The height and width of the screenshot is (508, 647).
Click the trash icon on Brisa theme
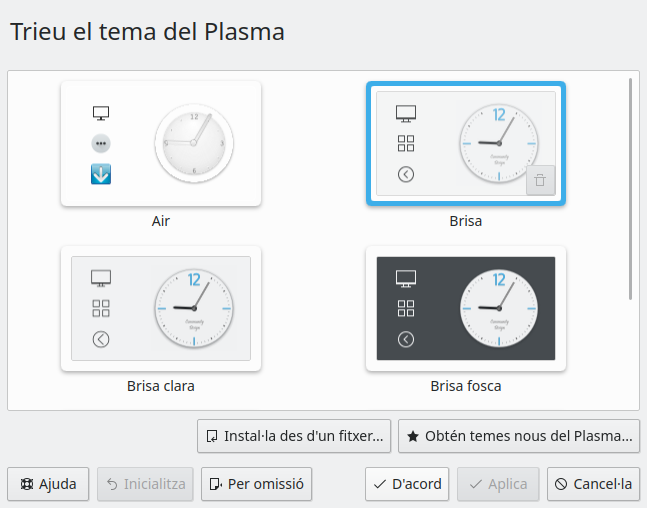[x=540, y=180]
